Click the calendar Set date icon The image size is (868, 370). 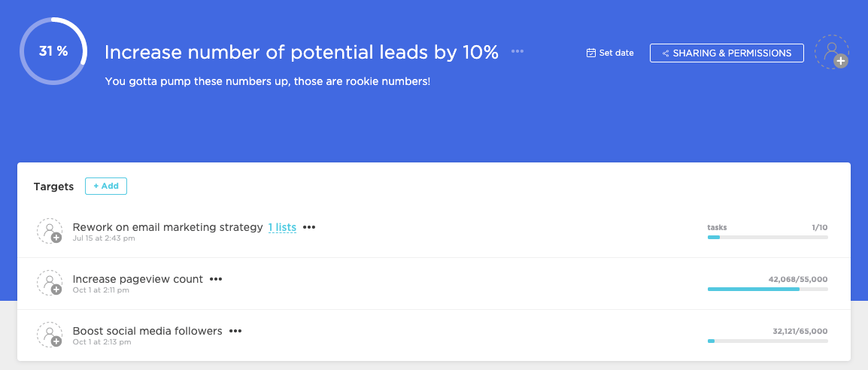pos(591,53)
